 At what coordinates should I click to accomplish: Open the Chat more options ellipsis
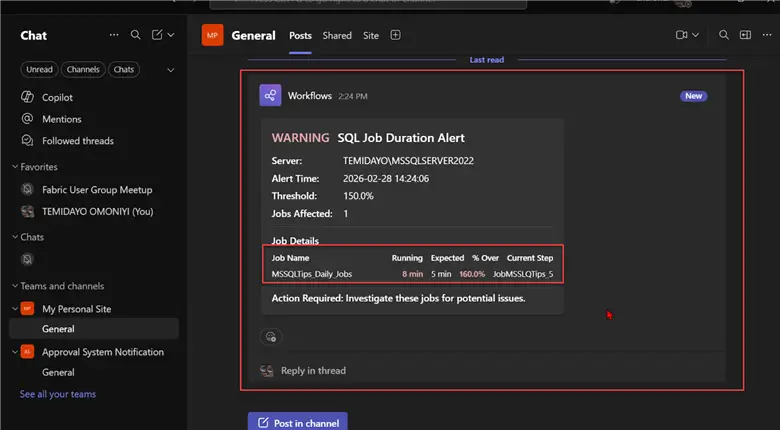click(114, 35)
